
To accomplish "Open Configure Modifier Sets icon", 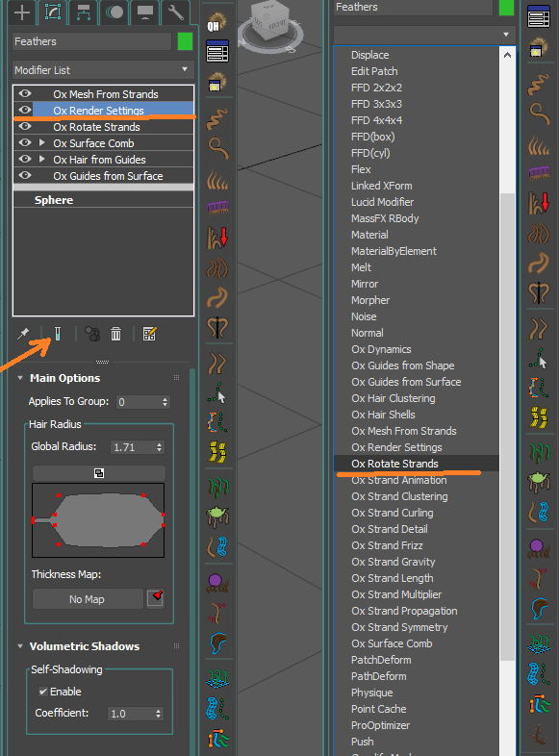I will (x=149, y=334).
